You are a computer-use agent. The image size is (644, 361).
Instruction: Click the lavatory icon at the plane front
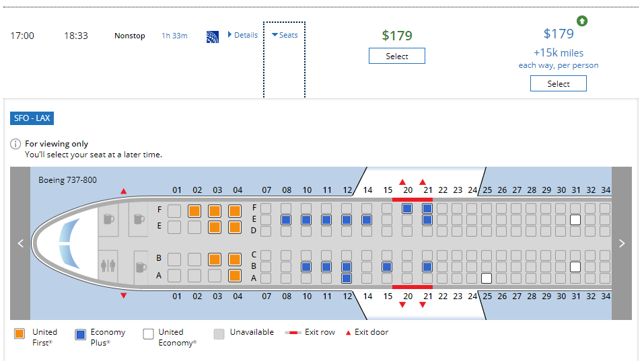pos(108,266)
